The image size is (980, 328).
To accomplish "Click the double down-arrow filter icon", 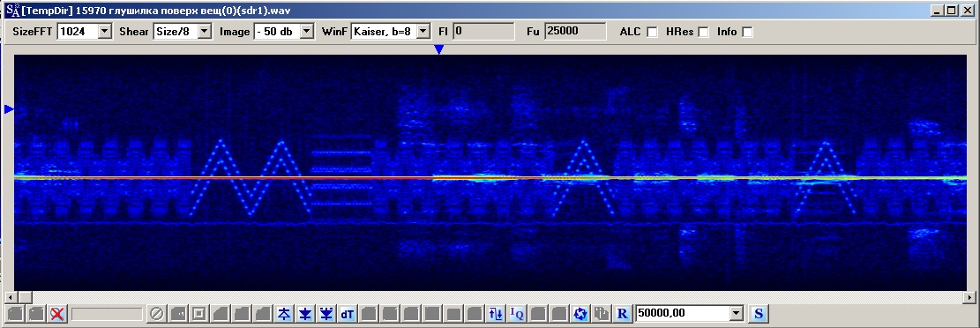I will [x=325, y=314].
